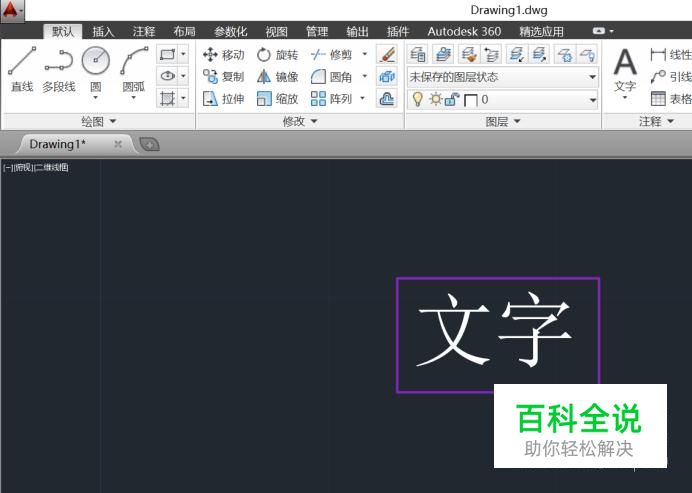Open the rectangle tool flyout arrow
692x493 pixels.
[183, 54]
